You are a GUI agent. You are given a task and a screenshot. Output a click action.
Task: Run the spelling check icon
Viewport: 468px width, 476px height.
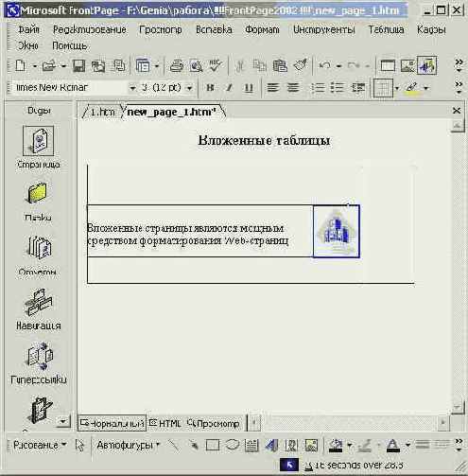(x=216, y=66)
